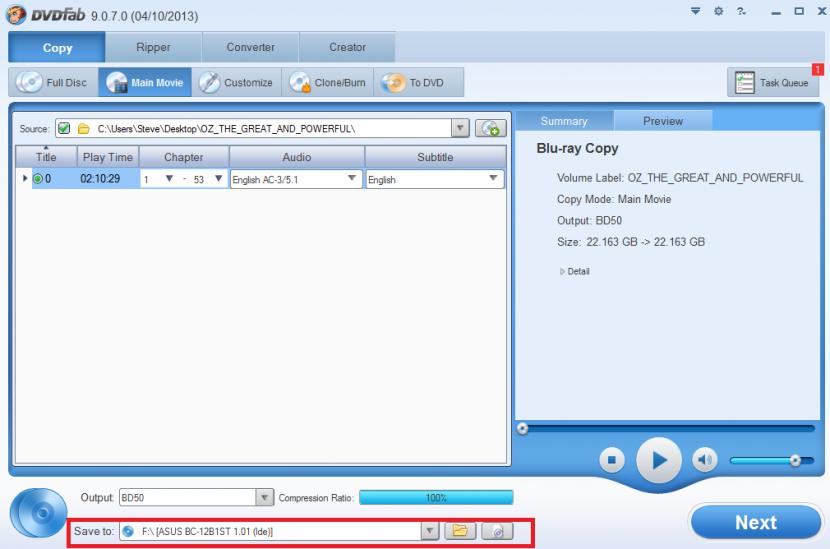Open the Summary tab
This screenshot has height=549, width=830.
coord(564,121)
